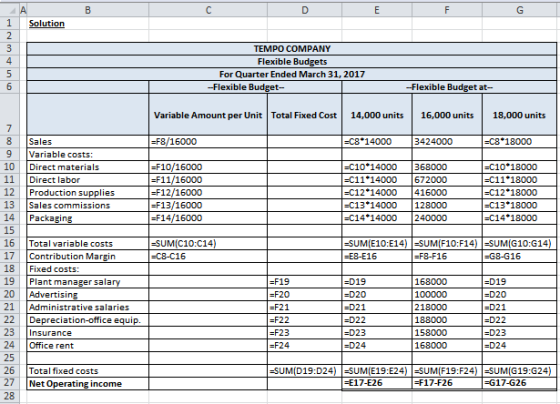Select the =SUM(D19:D24) total fixed cell
Viewport: 560px width, 404px height.
305,371
